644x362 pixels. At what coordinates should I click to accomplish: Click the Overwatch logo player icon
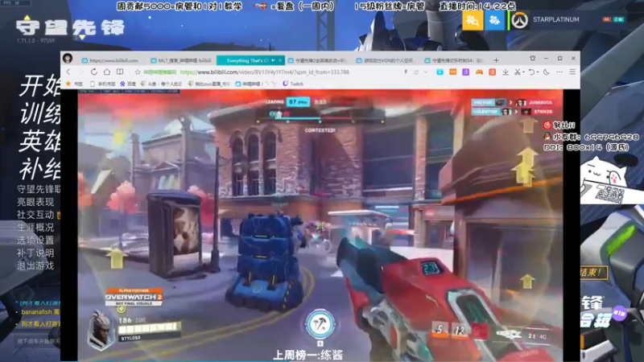[x=521, y=20]
